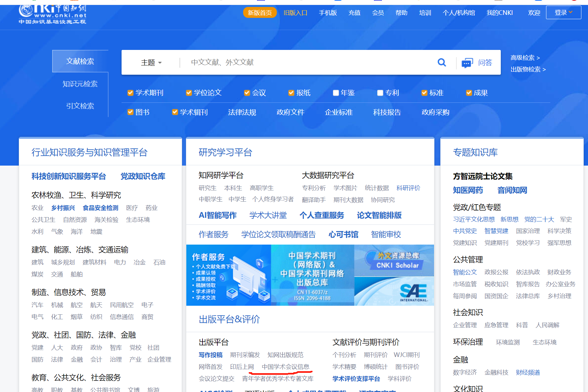Toggle the 学位论文 checkbox

coord(189,93)
